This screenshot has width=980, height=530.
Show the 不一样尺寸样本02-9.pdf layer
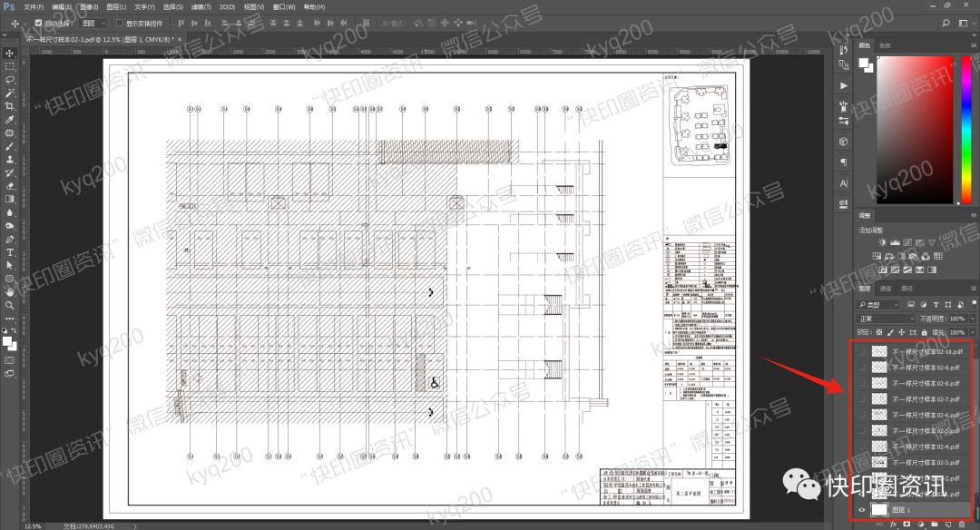coord(862,368)
